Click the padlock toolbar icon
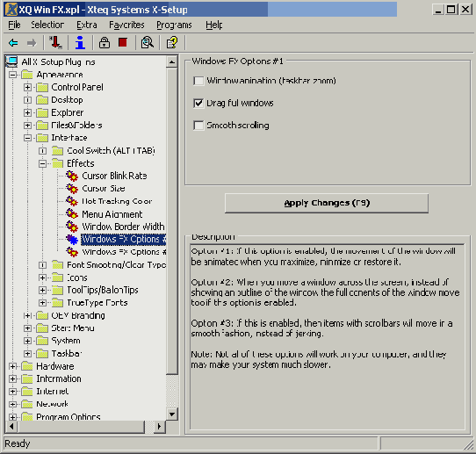This screenshot has height=454, width=476. click(x=105, y=42)
